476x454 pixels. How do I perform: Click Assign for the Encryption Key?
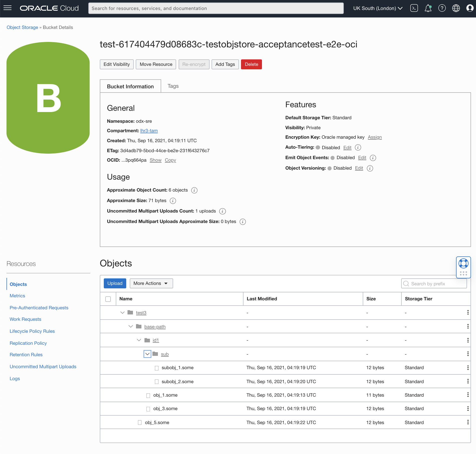point(375,137)
